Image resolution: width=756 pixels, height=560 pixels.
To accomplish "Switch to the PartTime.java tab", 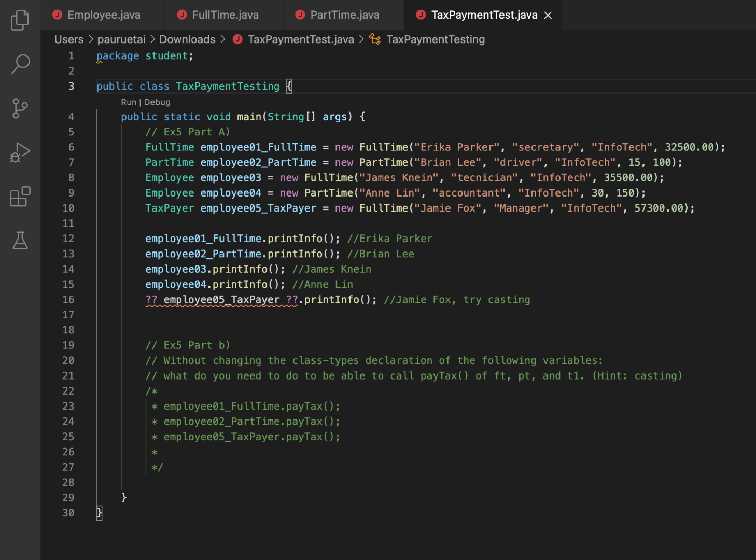I will tap(344, 15).
